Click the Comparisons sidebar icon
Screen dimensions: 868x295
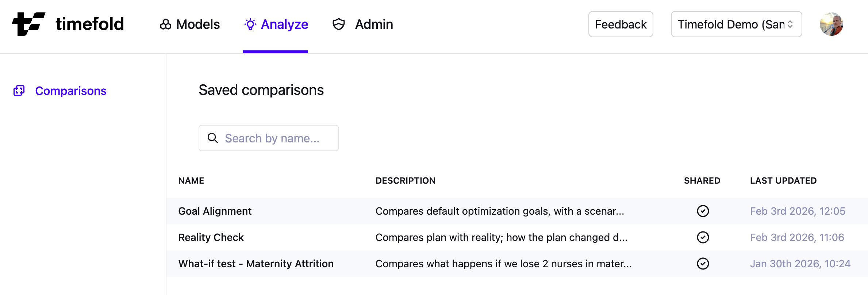click(19, 91)
